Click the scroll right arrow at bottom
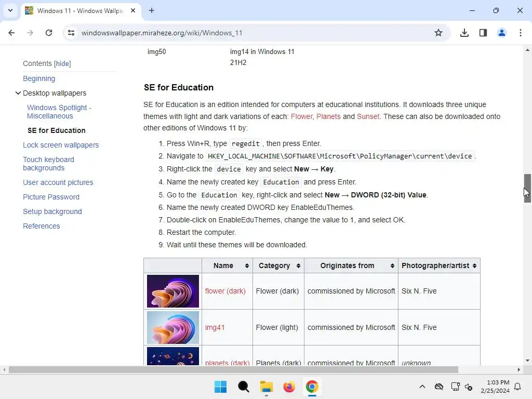The height and width of the screenshot is (399, 532). (x=519, y=369)
